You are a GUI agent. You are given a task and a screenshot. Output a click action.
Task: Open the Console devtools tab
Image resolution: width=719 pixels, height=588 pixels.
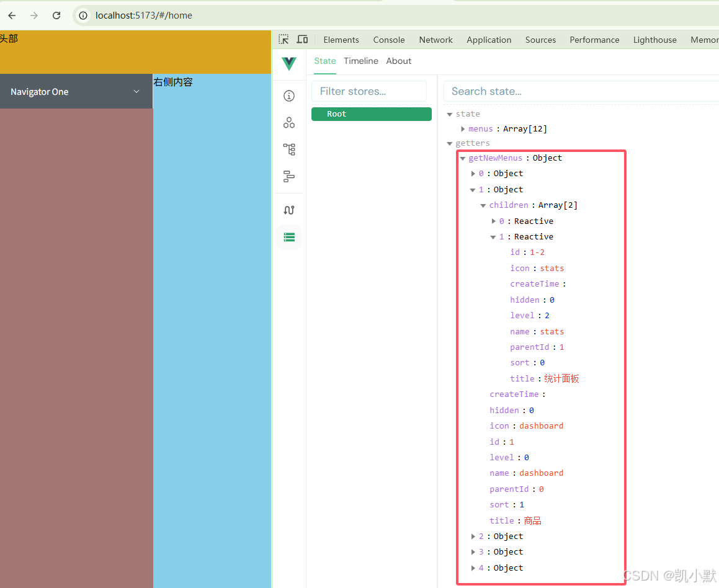tap(389, 40)
